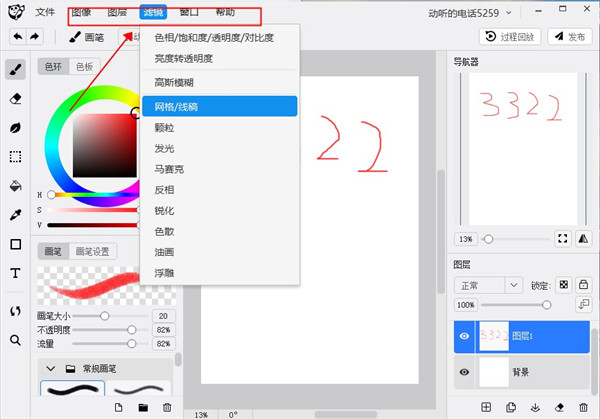
Task: Choose 发光 filter
Action: coord(219,148)
